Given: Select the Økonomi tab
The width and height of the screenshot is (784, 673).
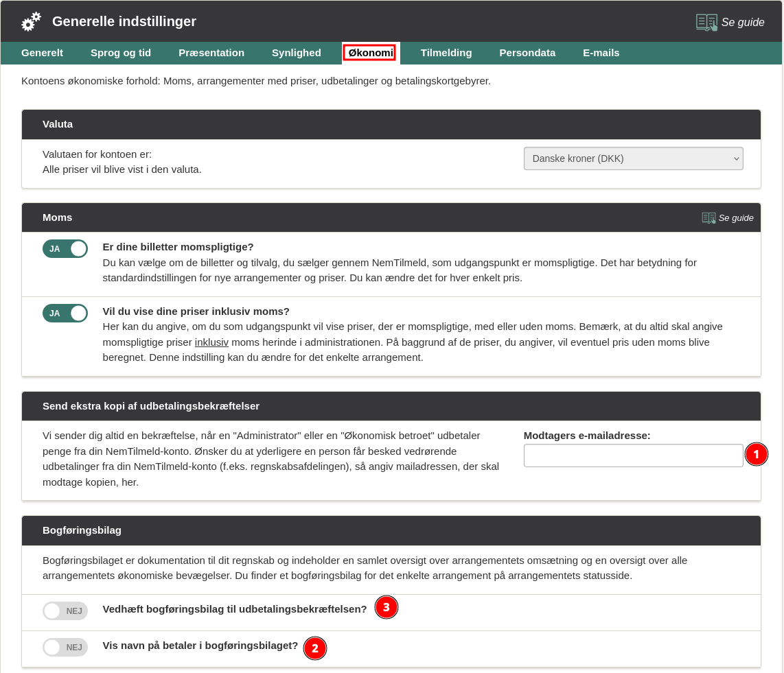Looking at the screenshot, I should point(370,53).
